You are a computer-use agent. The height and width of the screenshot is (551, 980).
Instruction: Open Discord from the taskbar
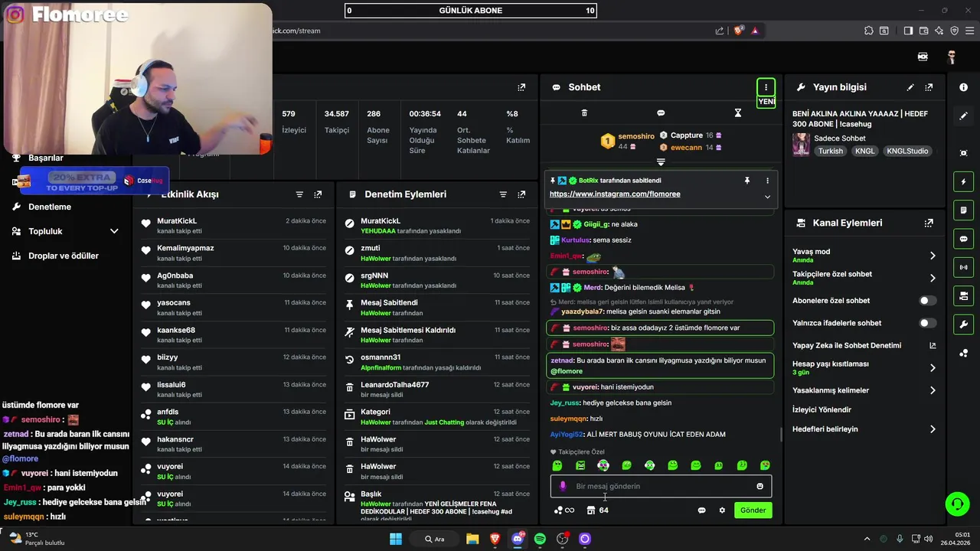(x=518, y=539)
